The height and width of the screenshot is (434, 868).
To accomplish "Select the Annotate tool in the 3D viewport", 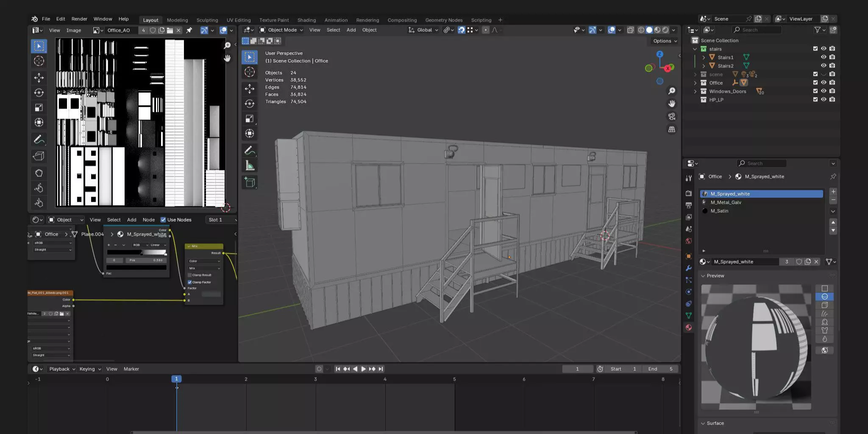I will tap(250, 150).
